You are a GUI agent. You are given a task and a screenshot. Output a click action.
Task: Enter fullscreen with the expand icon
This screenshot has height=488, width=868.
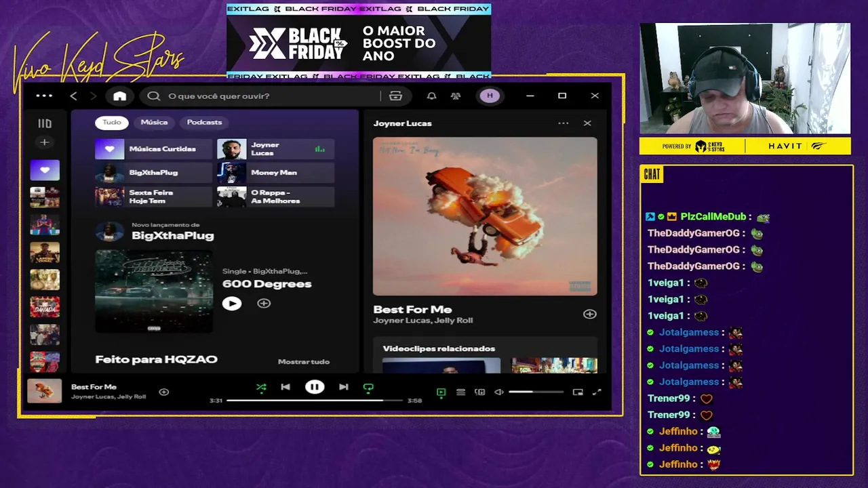click(x=597, y=392)
